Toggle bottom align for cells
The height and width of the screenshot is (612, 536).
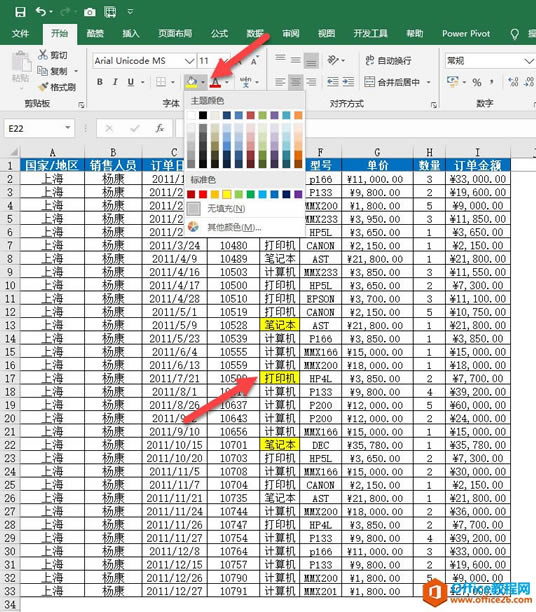[311, 60]
